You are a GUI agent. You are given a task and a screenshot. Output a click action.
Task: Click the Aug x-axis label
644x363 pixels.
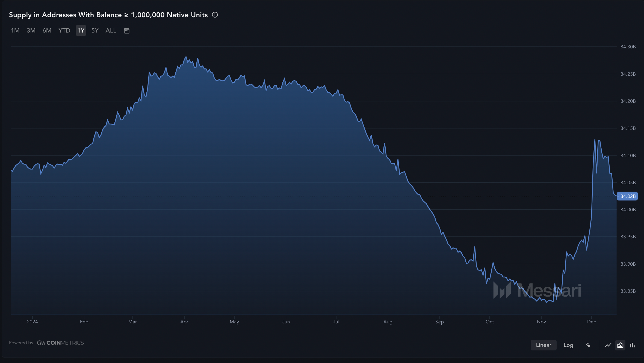click(388, 322)
